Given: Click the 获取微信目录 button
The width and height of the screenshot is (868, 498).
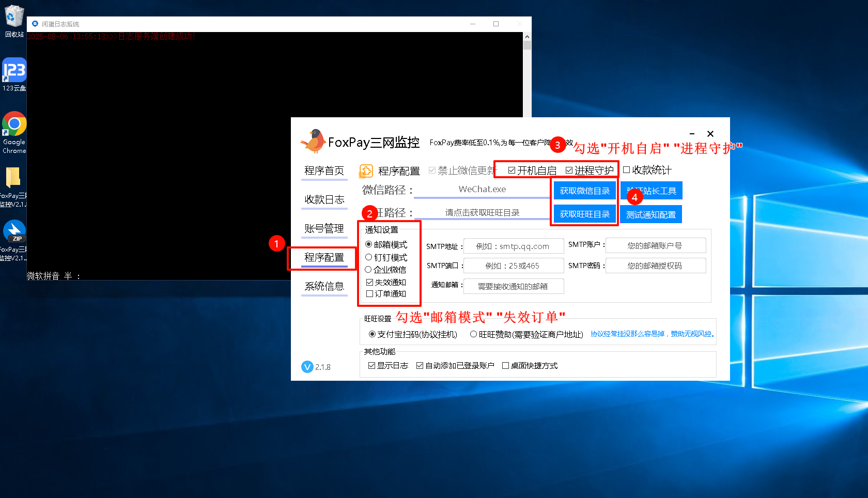Looking at the screenshot, I should pos(585,191).
